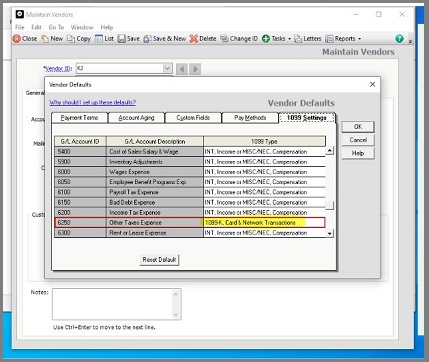This screenshot has height=362, width=429.
Task: Select 1099 Type cell for Bad Debt Expense
Action: click(264, 202)
